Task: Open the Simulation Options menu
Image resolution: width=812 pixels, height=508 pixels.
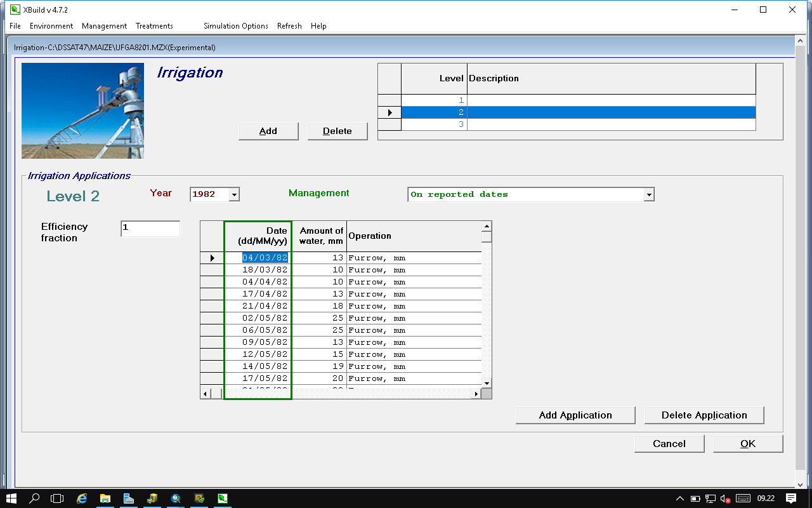Action: tap(235, 26)
